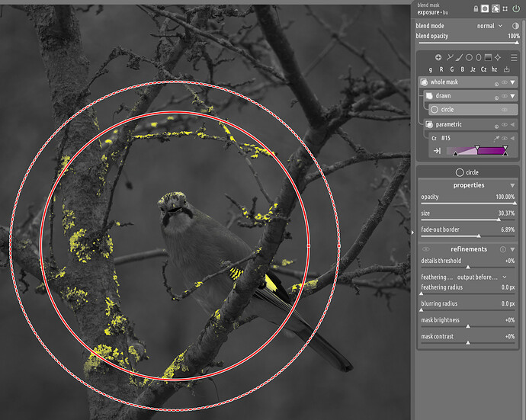Toggle eye visibility on circle row
526x420 pixels.
[x=504, y=110]
